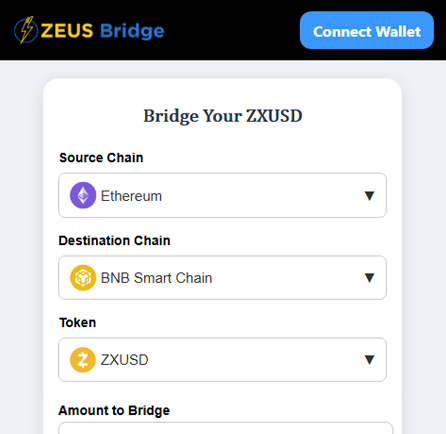Open the ZXUSD token selector
Image resolution: width=446 pixels, height=434 pixels.
(222, 360)
